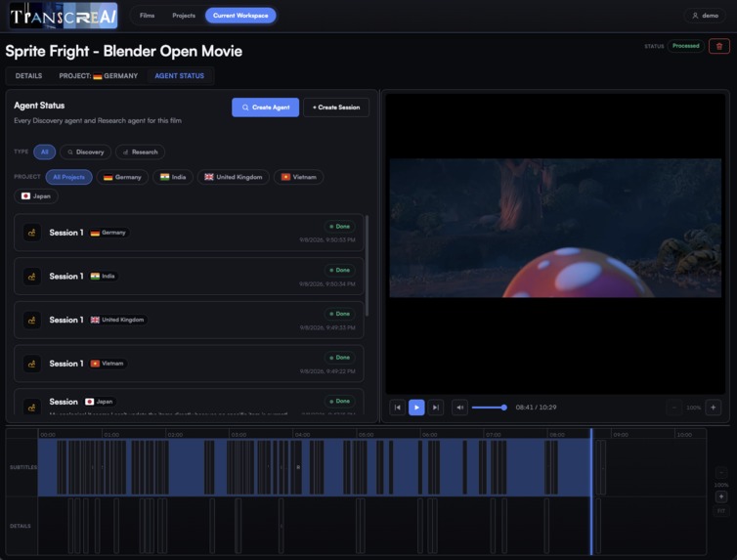This screenshot has width=737, height=560.
Task: Click the 04:00 mark on timeline ruler
Action: pos(302,435)
